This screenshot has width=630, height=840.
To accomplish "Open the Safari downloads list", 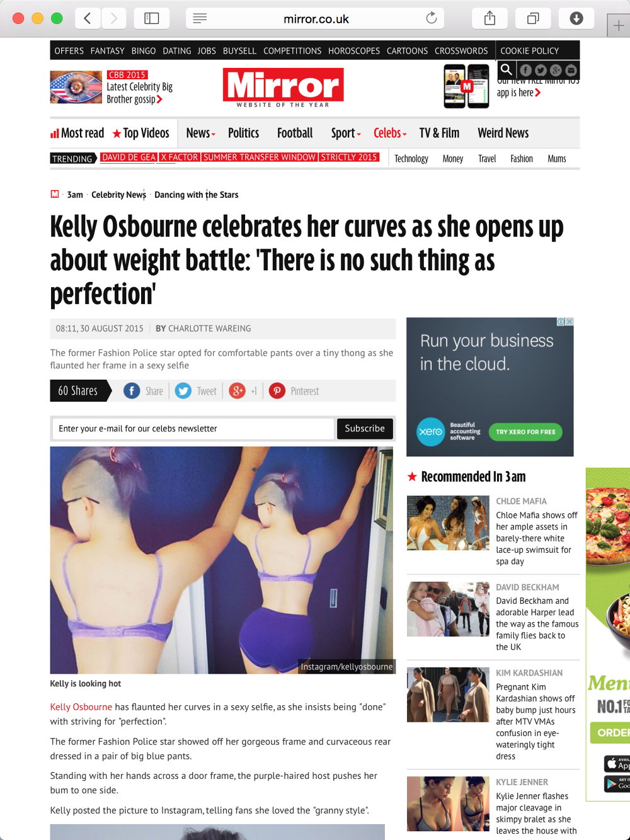I will tap(576, 18).
